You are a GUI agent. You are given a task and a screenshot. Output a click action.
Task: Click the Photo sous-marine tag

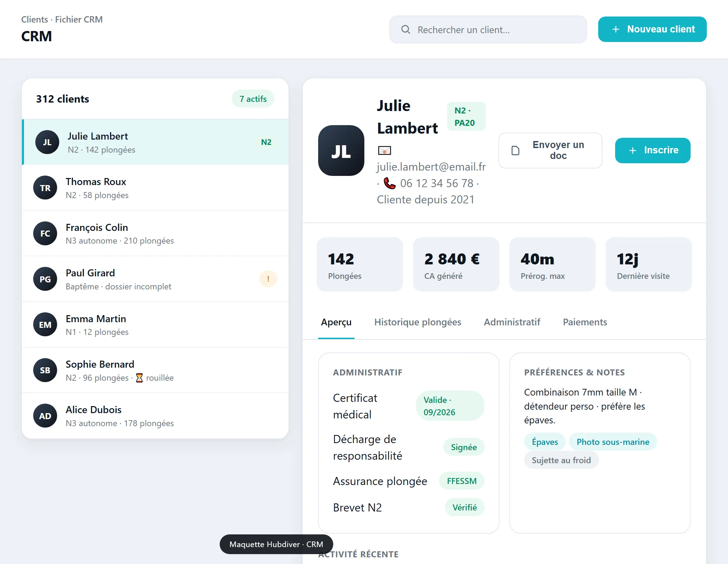[613, 442]
